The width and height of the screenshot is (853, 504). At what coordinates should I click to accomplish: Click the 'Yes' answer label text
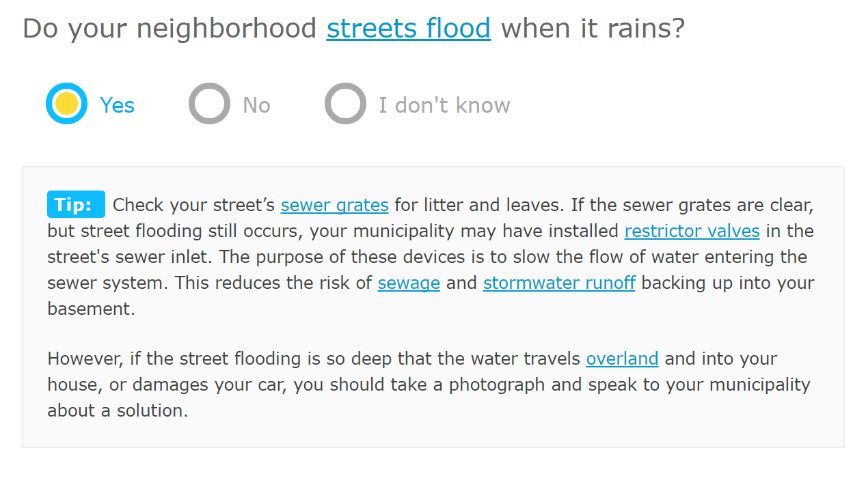118,105
